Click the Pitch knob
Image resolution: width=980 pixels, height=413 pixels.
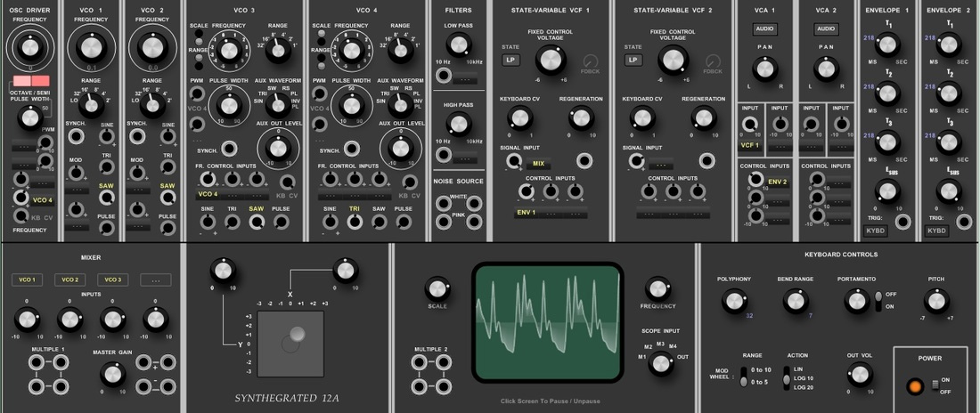pyautogui.click(x=936, y=301)
